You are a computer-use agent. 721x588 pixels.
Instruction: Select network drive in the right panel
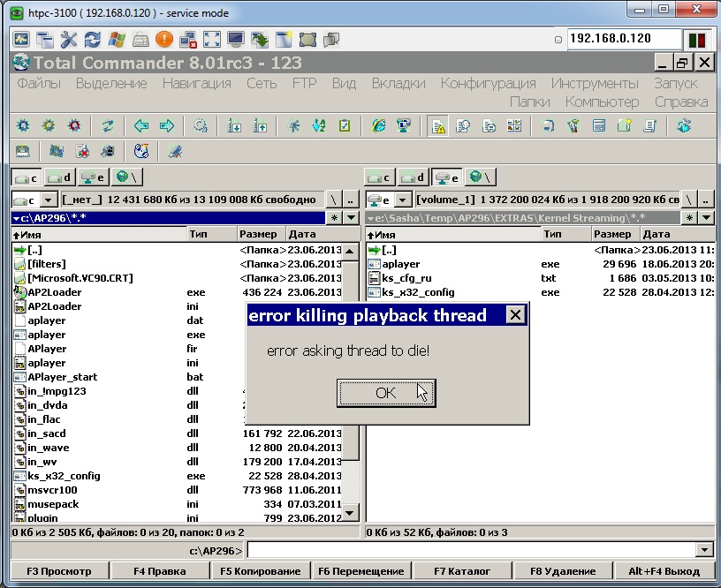click(480, 177)
